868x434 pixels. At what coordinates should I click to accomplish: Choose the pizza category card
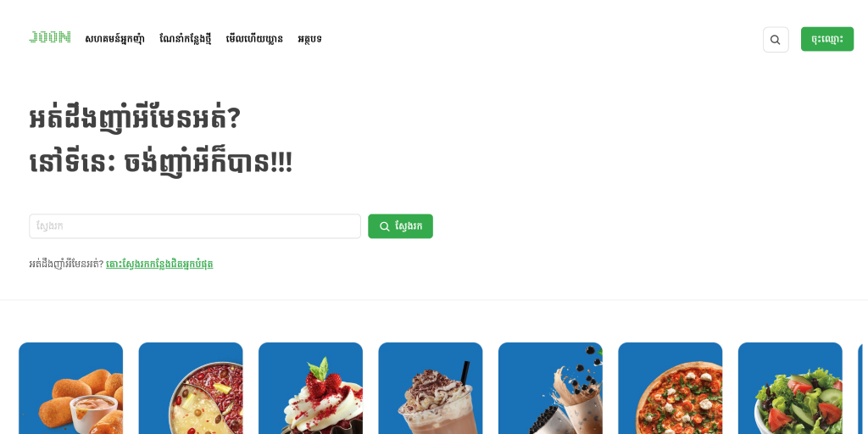670,388
